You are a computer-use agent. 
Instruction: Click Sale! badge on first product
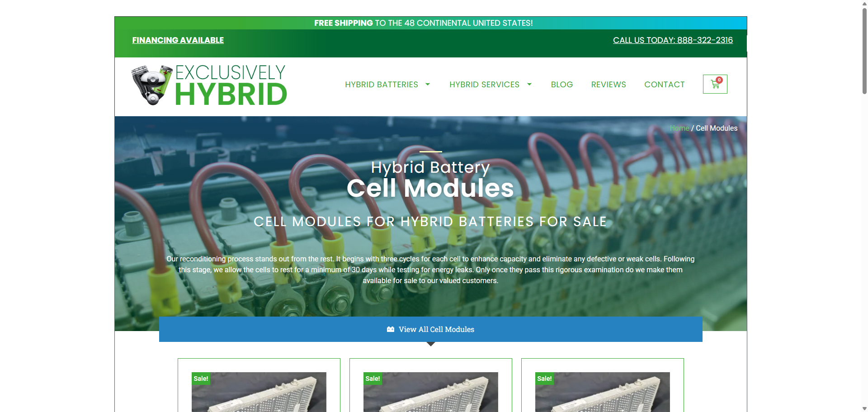click(201, 379)
